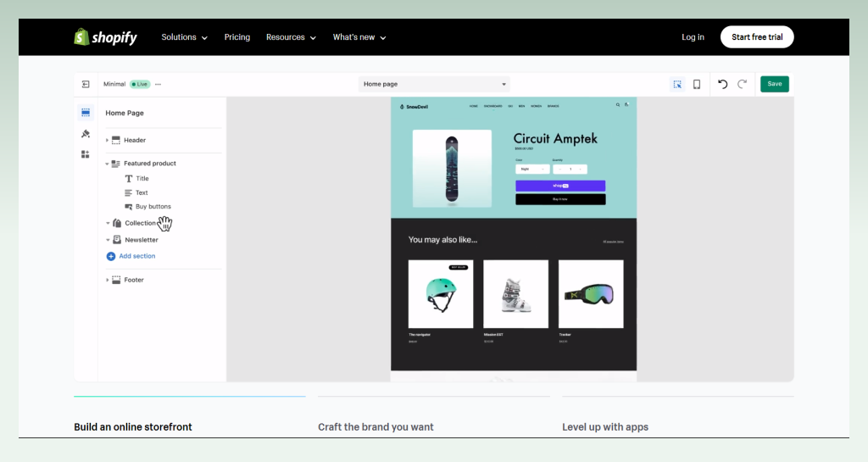Click 'Build an online storefront' heading
Image resolution: width=868 pixels, height=462 pixels.
pos(133,427)
